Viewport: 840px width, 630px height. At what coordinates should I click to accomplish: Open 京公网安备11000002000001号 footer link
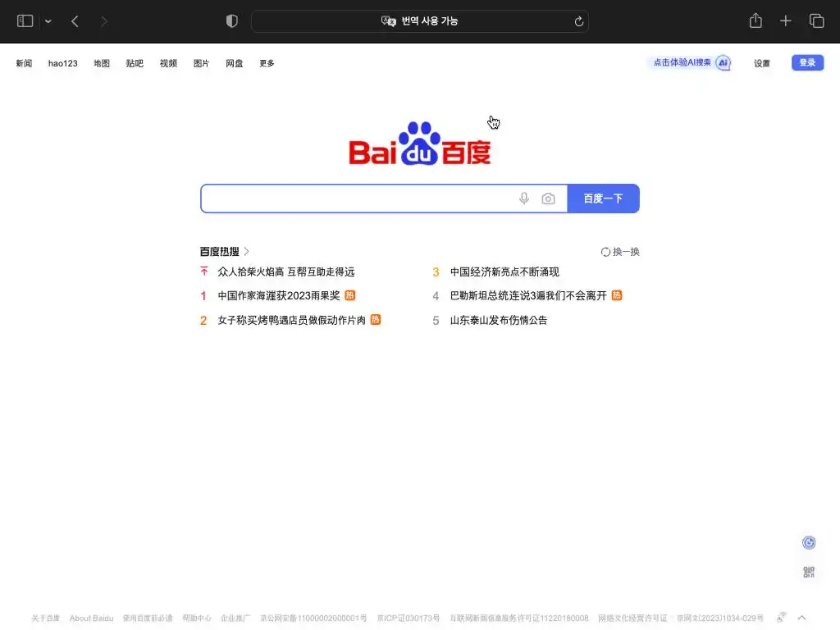click(x=313, y=619)
